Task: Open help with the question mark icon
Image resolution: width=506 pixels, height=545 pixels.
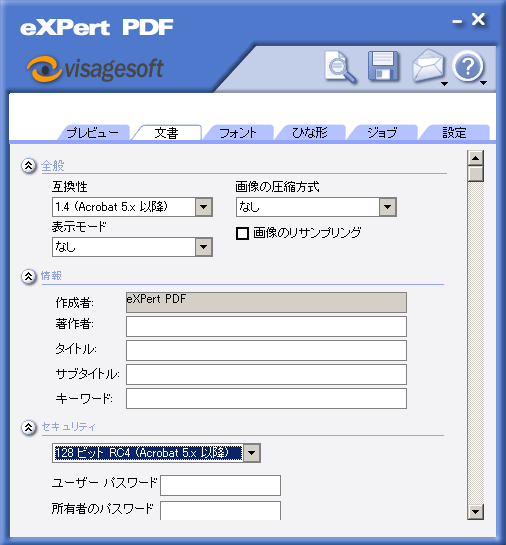Action: (x=468, y=66)
